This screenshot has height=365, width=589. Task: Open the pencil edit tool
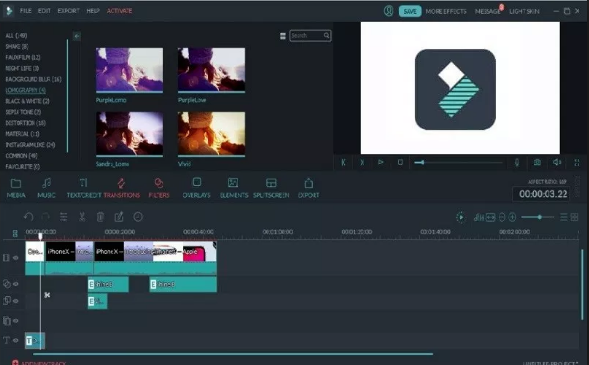[119, 217]
